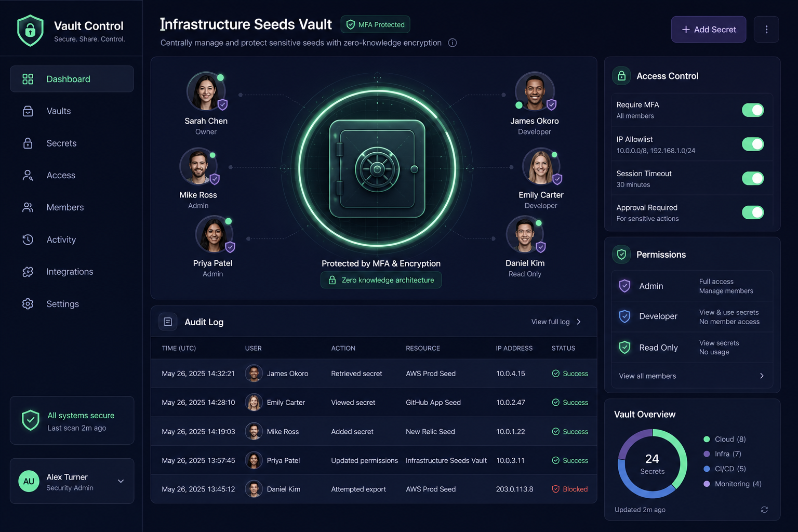798x532 pixels.
Task: Click the Activity history clock icon
Action: coord(28,240)
